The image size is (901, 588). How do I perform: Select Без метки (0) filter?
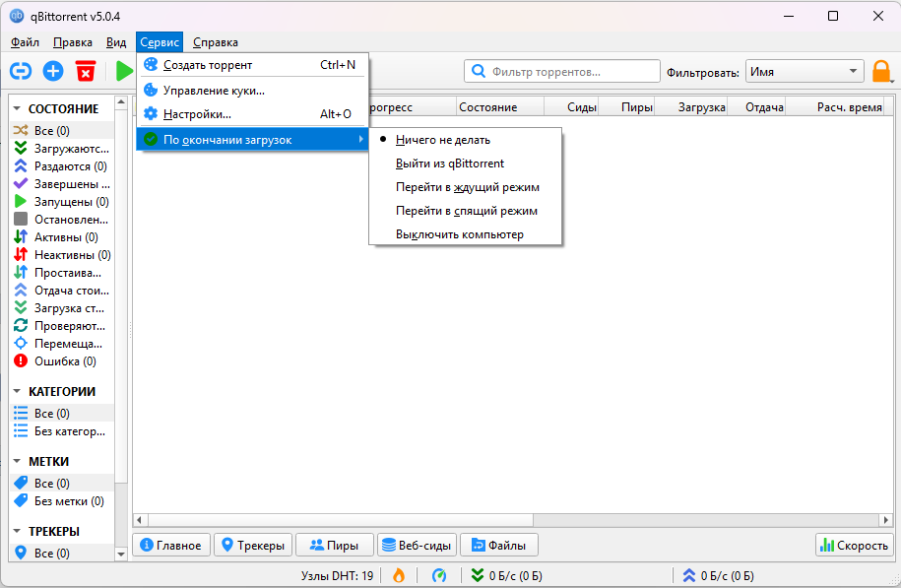coord(61,501)
